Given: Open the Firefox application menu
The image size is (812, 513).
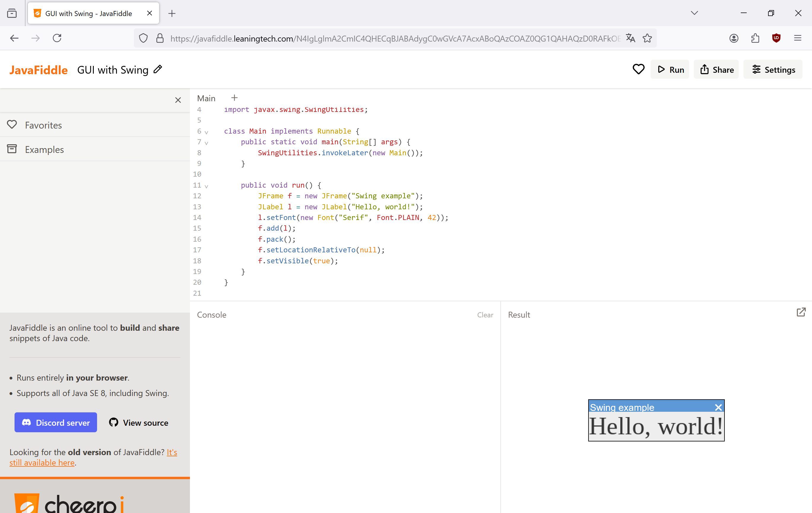Looking at the screenshot, I should tap(797, 38).
